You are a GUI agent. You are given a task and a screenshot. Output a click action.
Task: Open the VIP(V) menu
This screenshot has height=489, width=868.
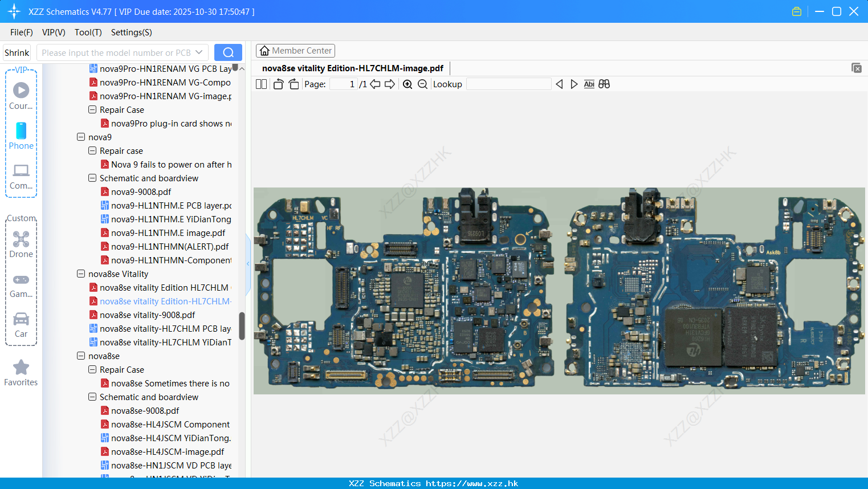(x=54, y=32)
